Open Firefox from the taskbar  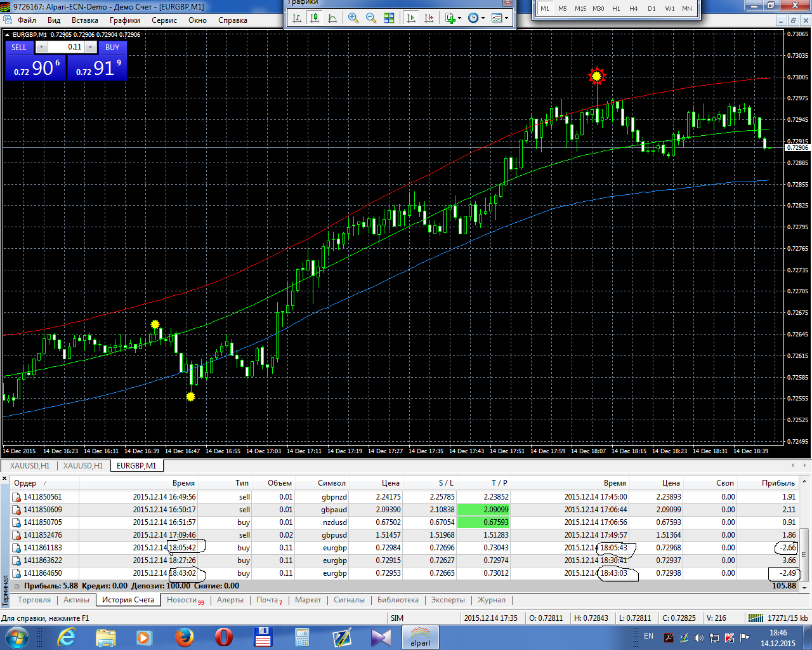click(x=185, y=637)
